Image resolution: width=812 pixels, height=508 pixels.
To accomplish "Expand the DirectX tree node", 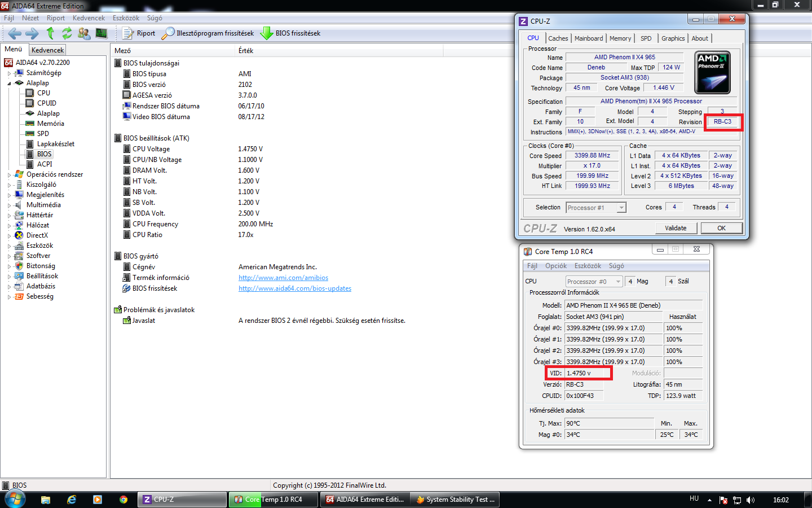I will 9,235.
